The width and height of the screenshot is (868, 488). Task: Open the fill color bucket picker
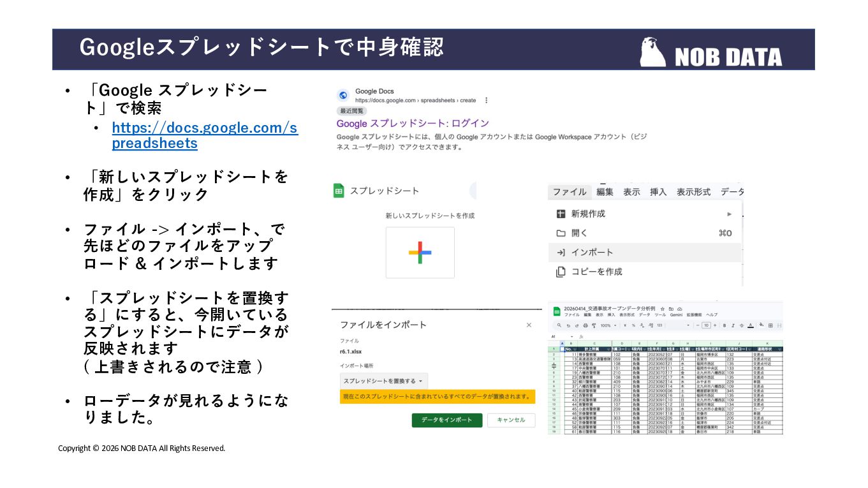click(761, 325)
